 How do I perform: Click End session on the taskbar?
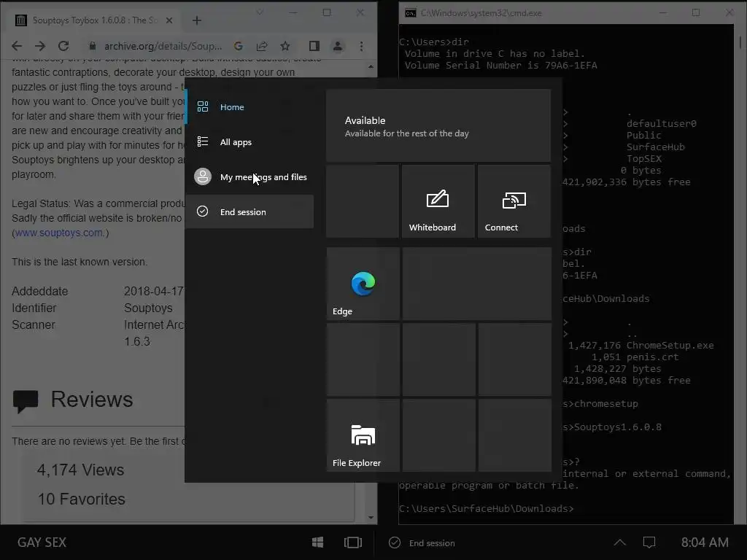click(422, 542)
